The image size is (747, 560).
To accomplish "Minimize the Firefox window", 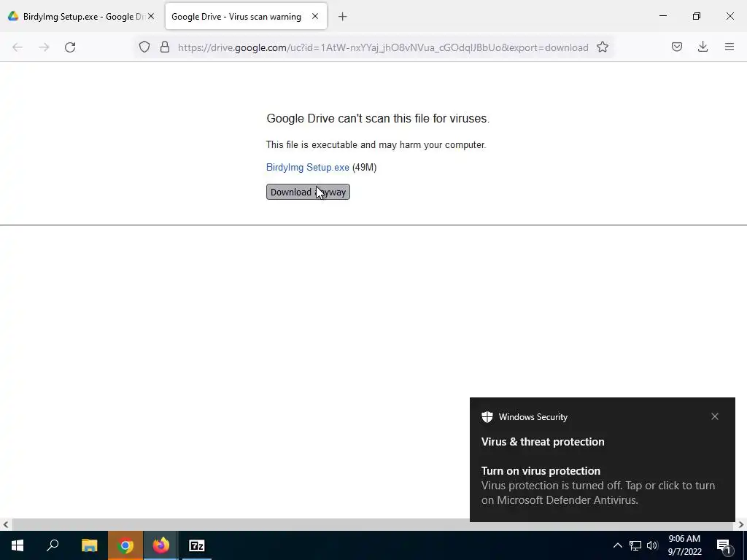I will (x=662, y=16).
